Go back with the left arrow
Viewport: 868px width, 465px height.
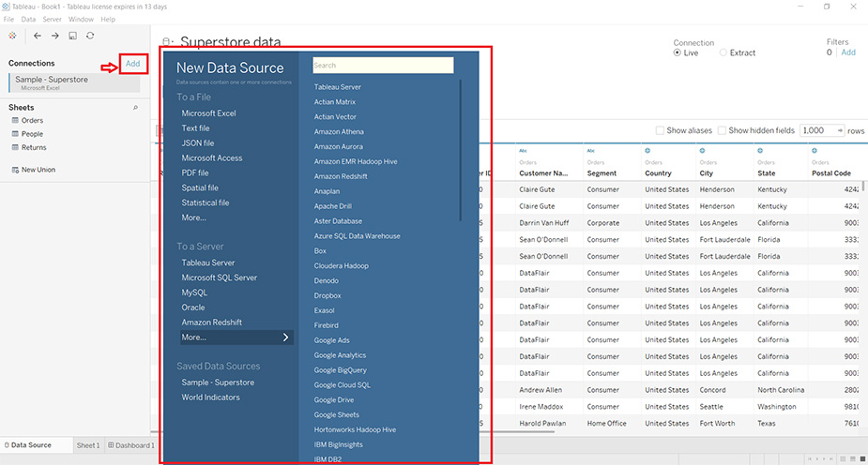coord(38,36)
